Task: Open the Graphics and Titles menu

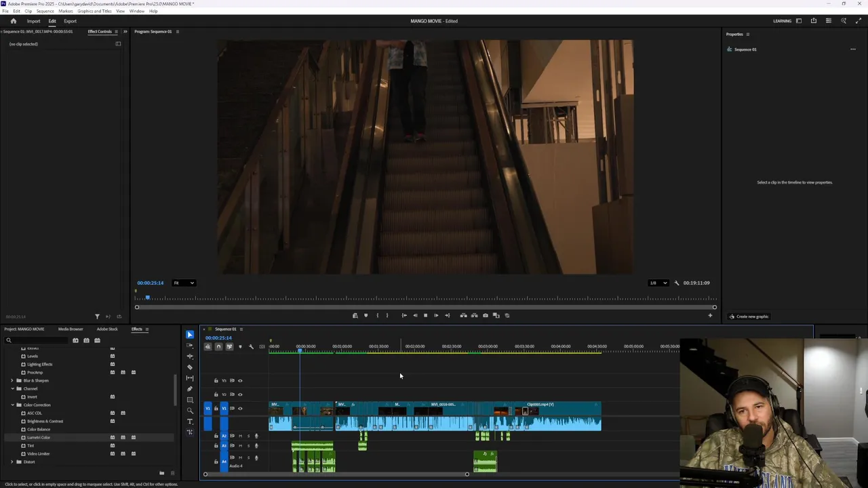Action: [x=95, y=12]
